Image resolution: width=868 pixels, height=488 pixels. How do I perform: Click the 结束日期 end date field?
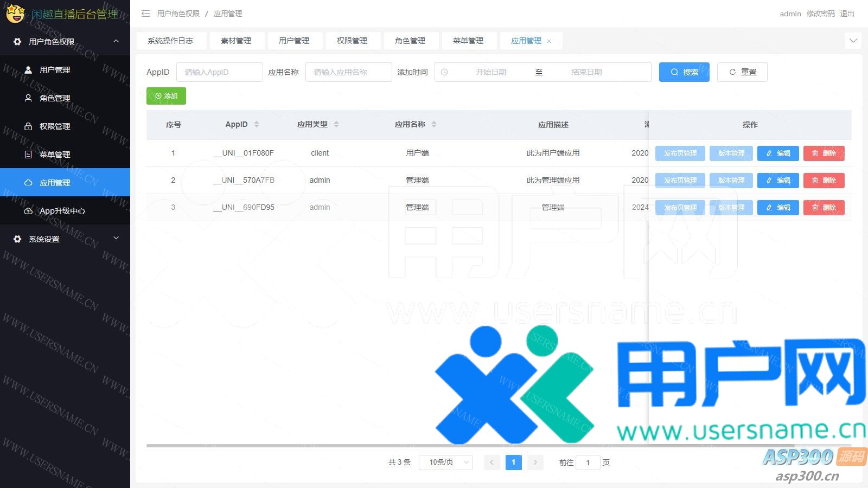tap(586, 72)
